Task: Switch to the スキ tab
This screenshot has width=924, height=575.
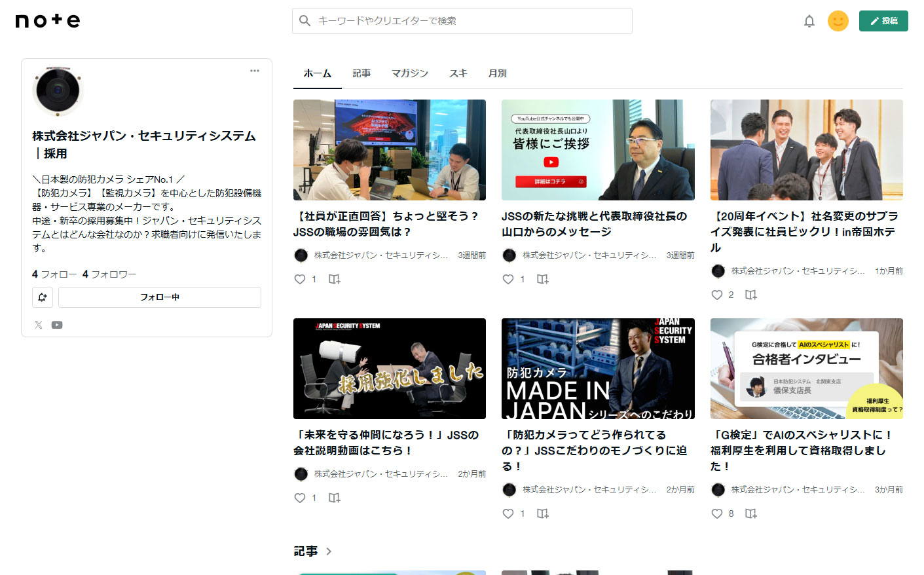Action: tap(458, 73)
